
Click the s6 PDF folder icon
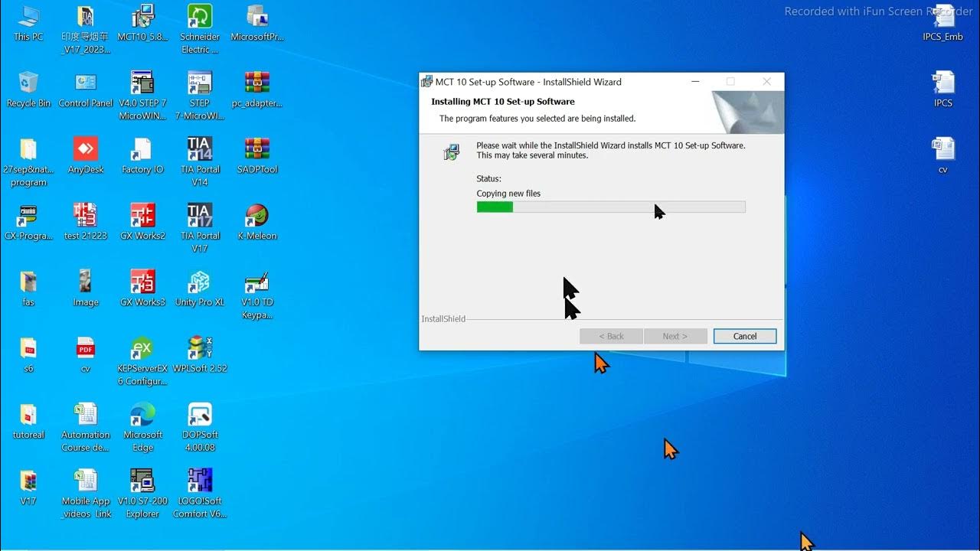point(28,356)
